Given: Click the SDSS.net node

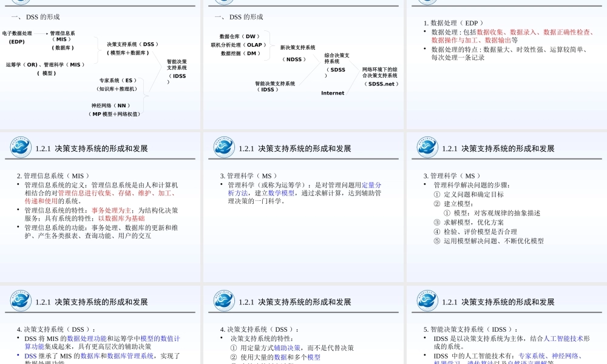Looking at the screenshot, I should point(380,76).
